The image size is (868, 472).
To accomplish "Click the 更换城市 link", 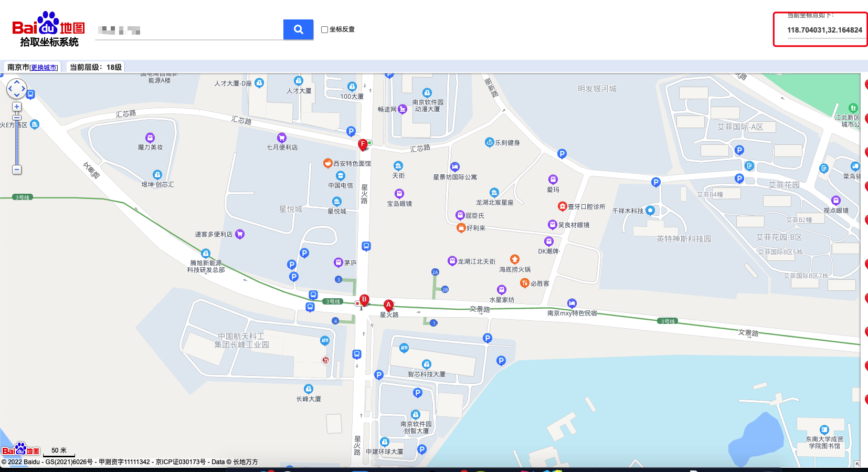I will (44, 68).
